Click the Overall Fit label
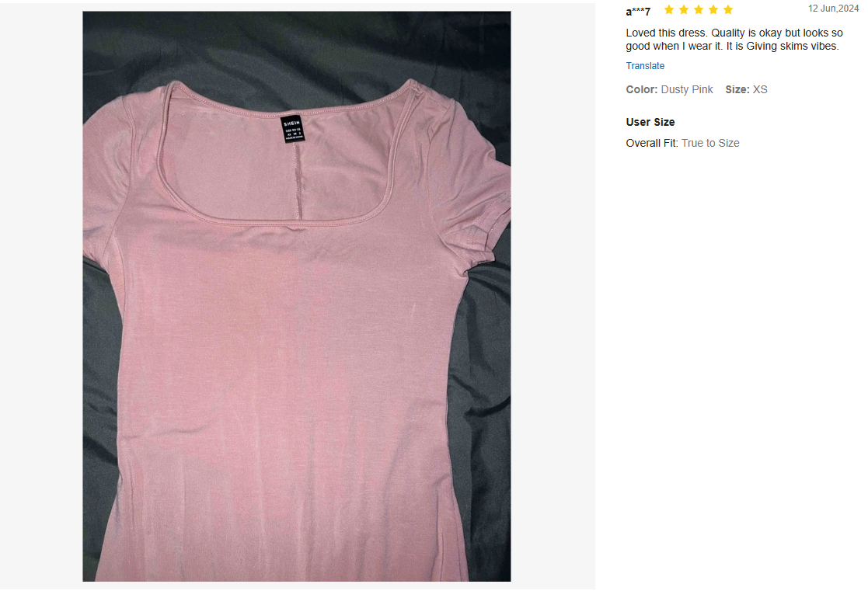The width and height of the screenshot is (868, 591). click(x=652, y=144)
